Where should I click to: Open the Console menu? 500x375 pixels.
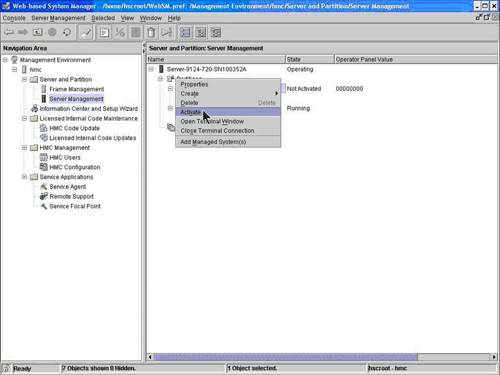(14, 18)
